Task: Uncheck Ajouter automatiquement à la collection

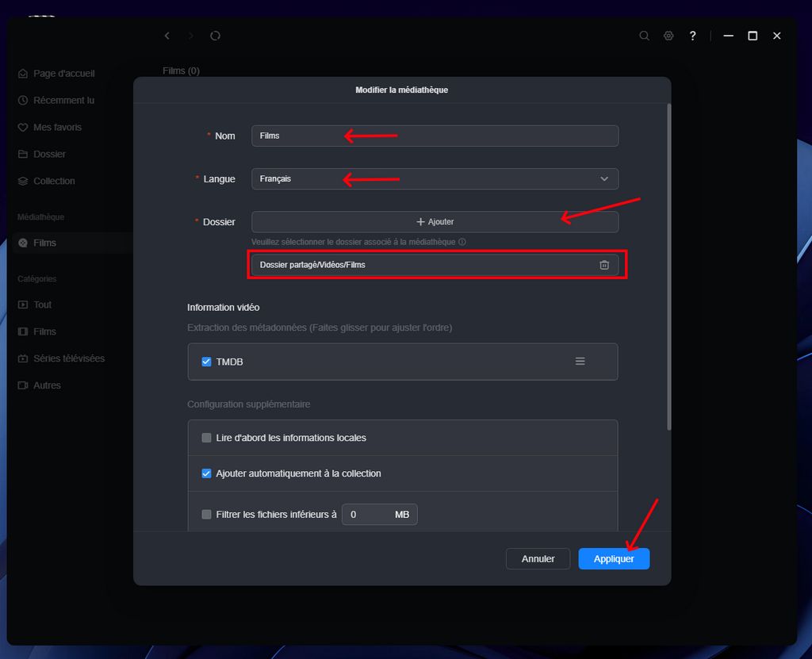Action: pyautogui.click(x=207, y=473)
